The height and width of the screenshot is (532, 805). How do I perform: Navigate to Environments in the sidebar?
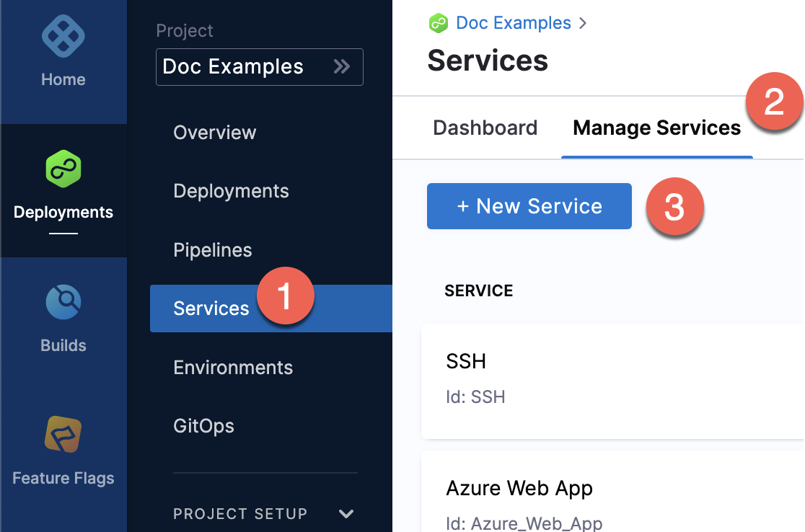click(233, 368)
